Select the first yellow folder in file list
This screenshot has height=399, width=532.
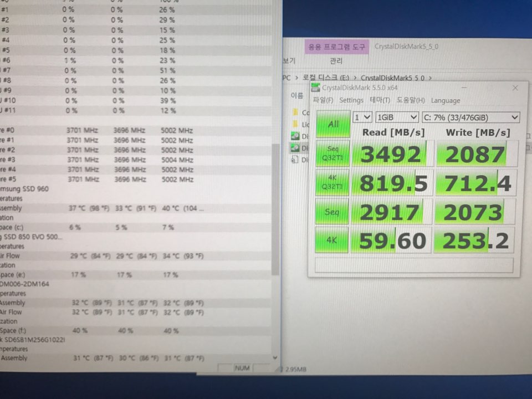click(295, 112)
